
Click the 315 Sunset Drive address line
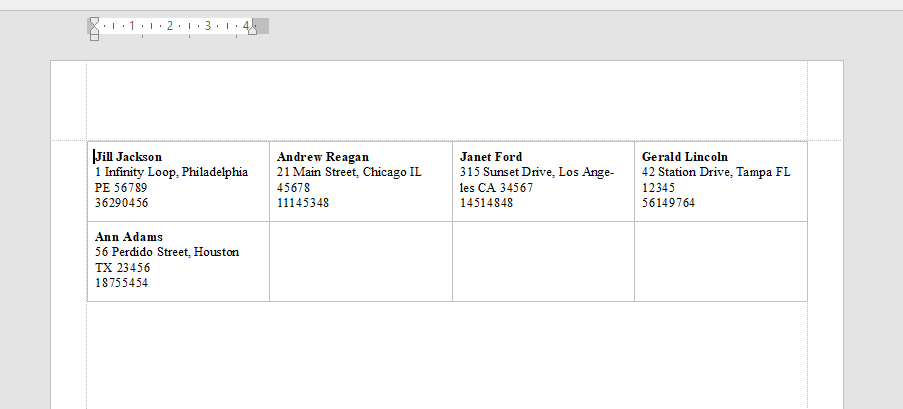pos(537,172)
